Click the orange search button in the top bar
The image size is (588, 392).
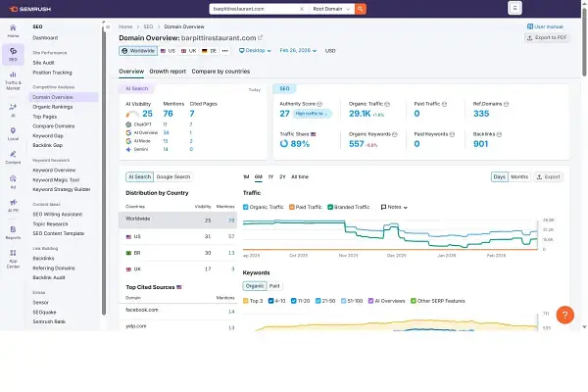click(361, 9)
